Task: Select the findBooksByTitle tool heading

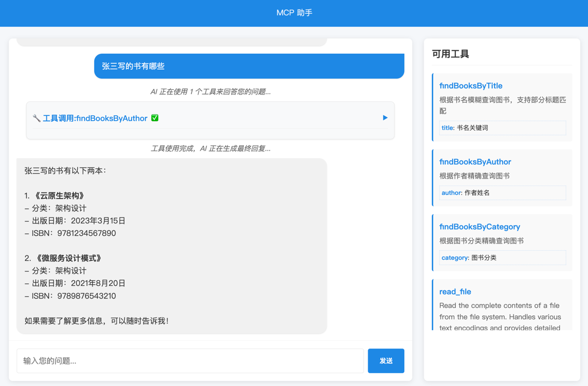Action: pos(471,85)
